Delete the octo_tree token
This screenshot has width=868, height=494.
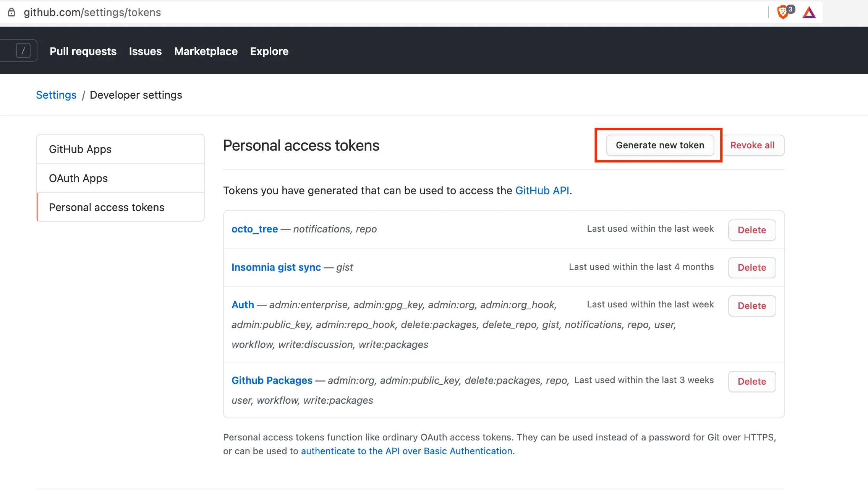(x=752, y=230)
